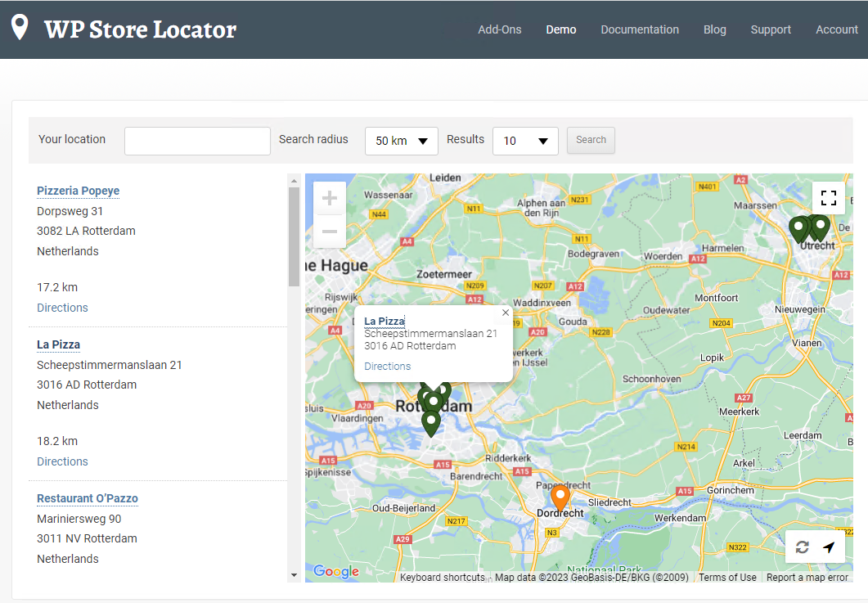
Task: Use my current location arrow icon
Action: click(829, 547)
